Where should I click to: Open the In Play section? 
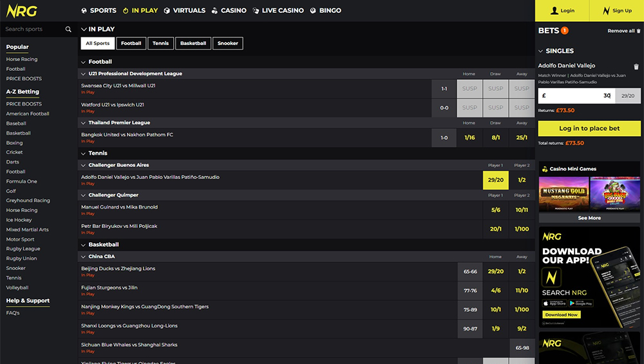[x=140, y=11]
